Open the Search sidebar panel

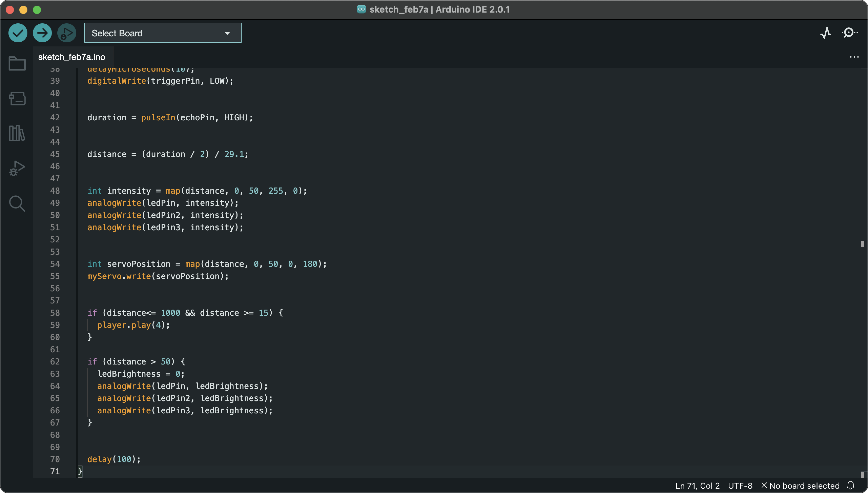pos(17,203)
